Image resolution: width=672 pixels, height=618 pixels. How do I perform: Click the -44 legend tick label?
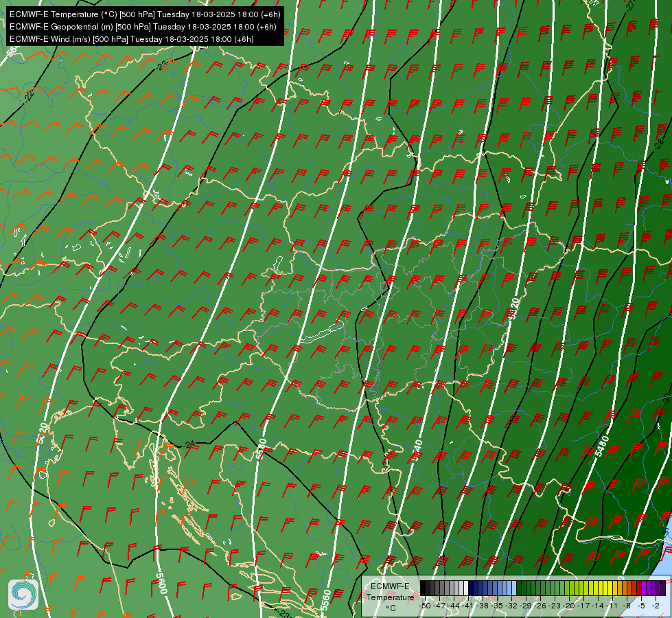454,606
